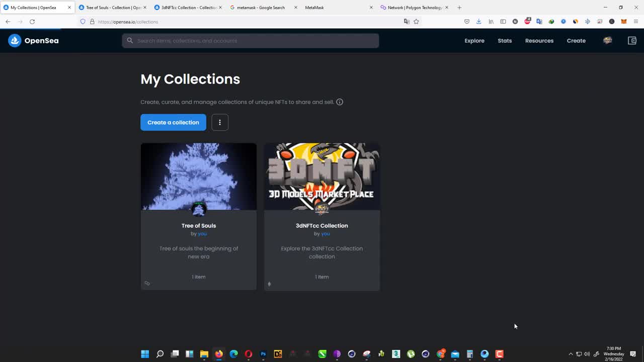Click Create in the top navigation
644x362 pixels.
coord(576,41)
